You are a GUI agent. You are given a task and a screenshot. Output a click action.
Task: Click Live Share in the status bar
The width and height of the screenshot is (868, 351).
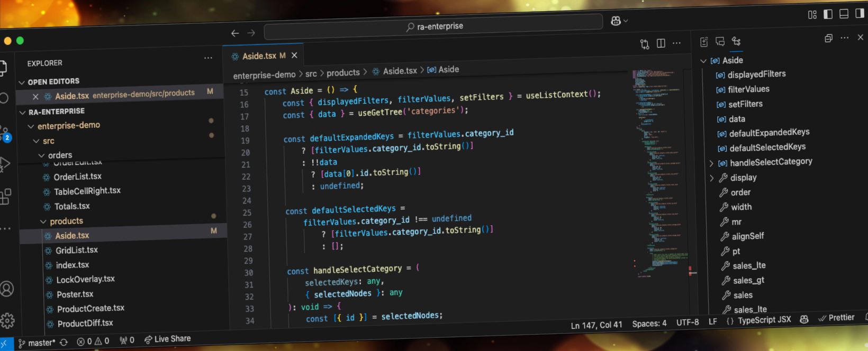(x=167, y=339)
